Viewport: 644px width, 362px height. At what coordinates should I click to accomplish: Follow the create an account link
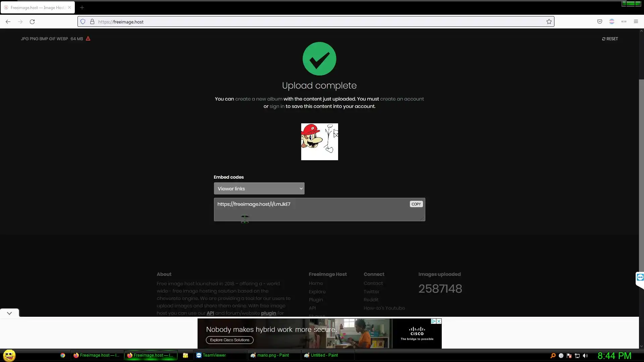[402, 99]
